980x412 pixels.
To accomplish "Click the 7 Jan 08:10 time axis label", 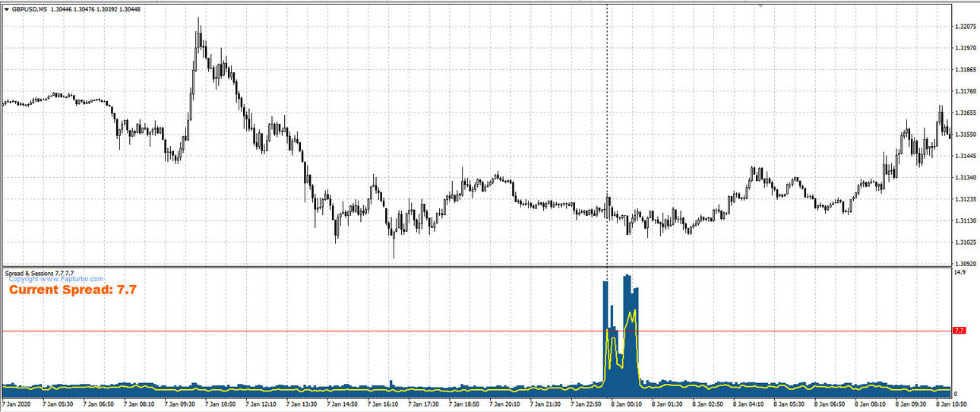I will tap(139, 405).
